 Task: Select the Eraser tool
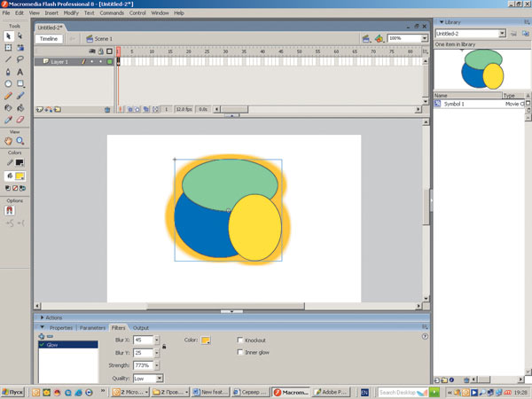[20, 119]
